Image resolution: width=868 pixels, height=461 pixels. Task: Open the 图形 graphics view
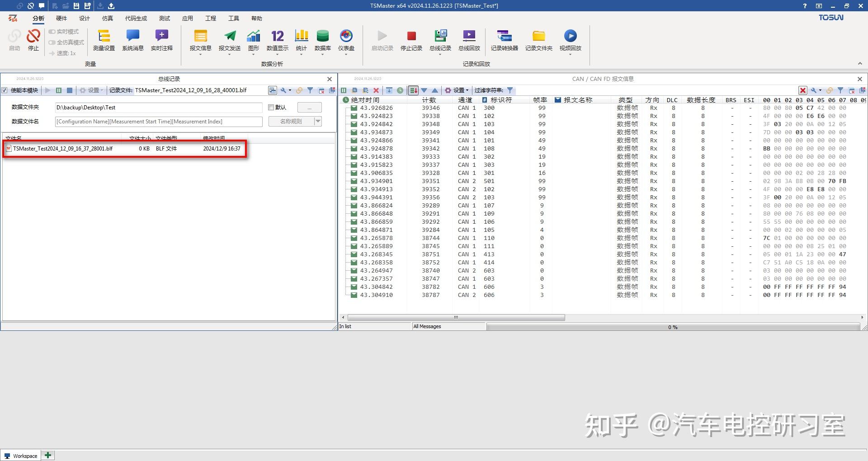253,41
